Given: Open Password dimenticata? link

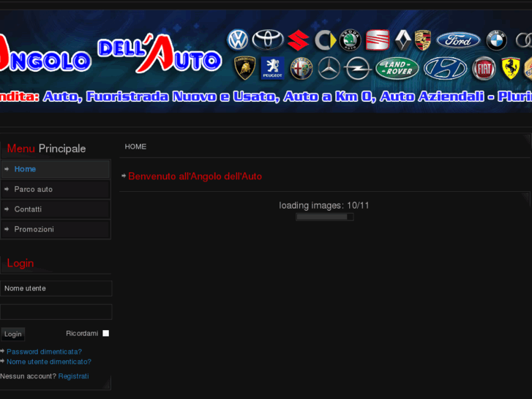Looking at the screenshot, I should [44, 351].
